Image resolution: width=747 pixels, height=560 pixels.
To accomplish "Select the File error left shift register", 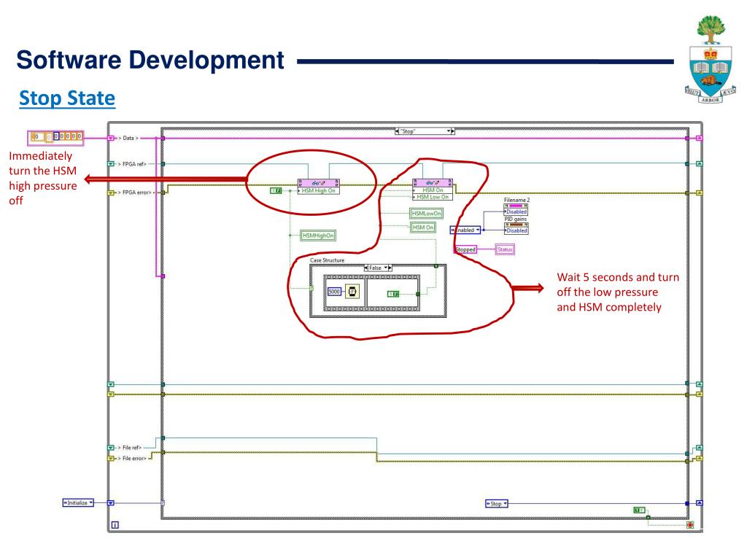I will coord(111,458).
